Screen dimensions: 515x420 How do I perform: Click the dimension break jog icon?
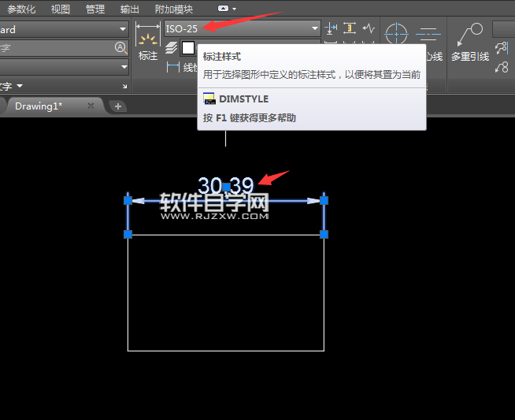[369, 28]
